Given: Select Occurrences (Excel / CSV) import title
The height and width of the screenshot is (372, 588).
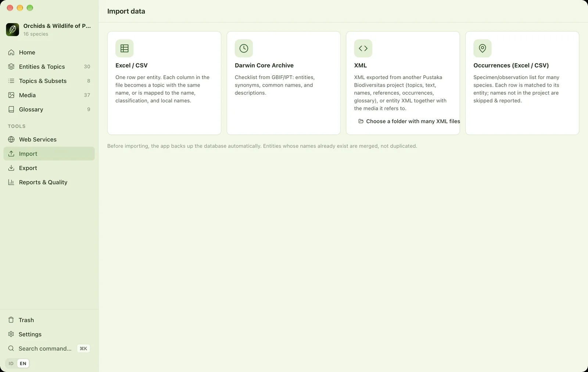Looking at the screenshot, I should click(x=511, y=65).
